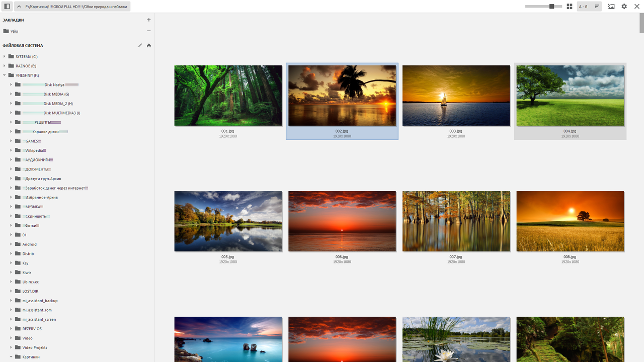Expand the Android folder
The width and height of the screenshot is (644, 362).
(x=11, y=244)
